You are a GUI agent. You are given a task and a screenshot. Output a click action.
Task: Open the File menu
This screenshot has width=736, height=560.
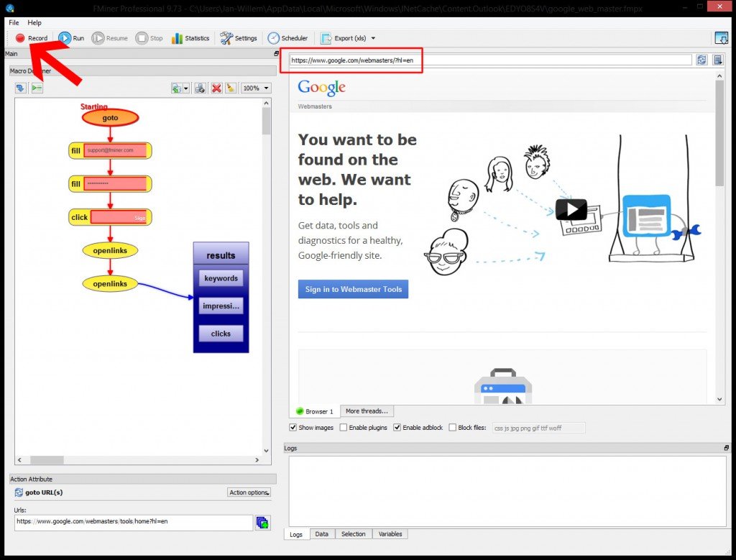14,23
